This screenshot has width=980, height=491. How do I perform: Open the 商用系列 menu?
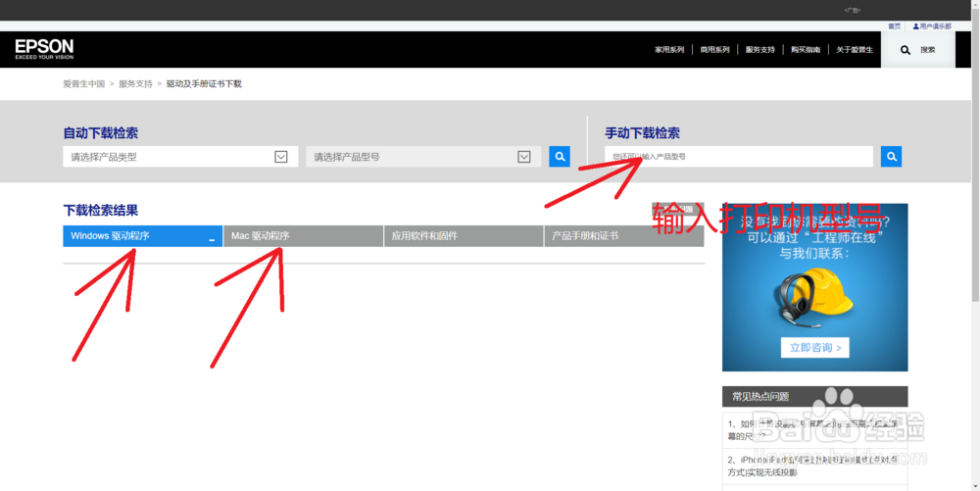715,49
